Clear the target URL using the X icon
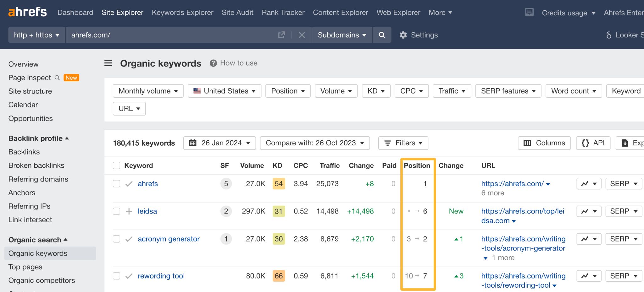The width and height of the screenshot is (644, 292). pyautogui.click(x=302, y=35)
